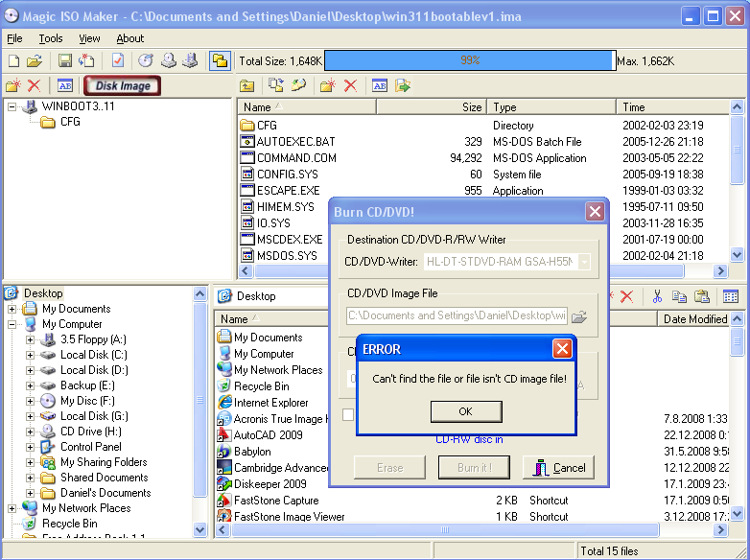Click the red X delete icon in left toolbar
750x560 pixels.
point(34,85)
